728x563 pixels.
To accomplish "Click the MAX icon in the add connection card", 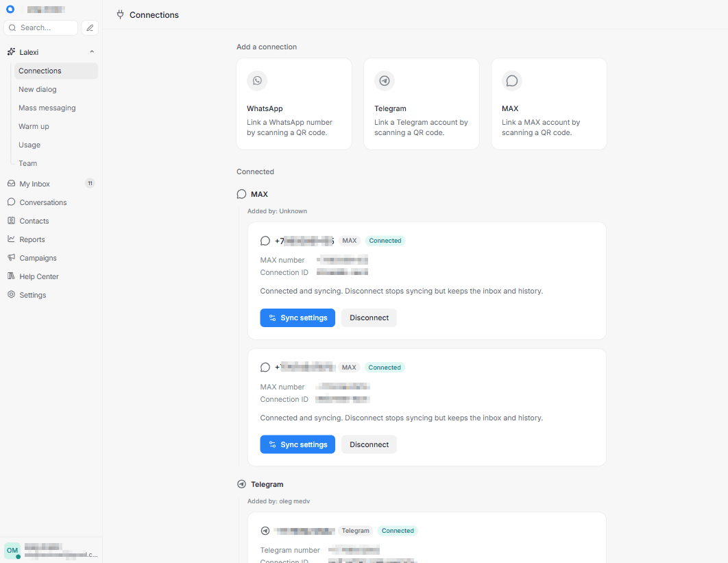I will point(512,81).
